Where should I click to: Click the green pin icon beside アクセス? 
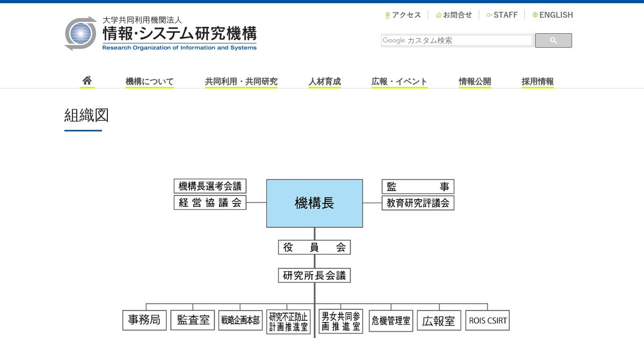tap(387, 15)
